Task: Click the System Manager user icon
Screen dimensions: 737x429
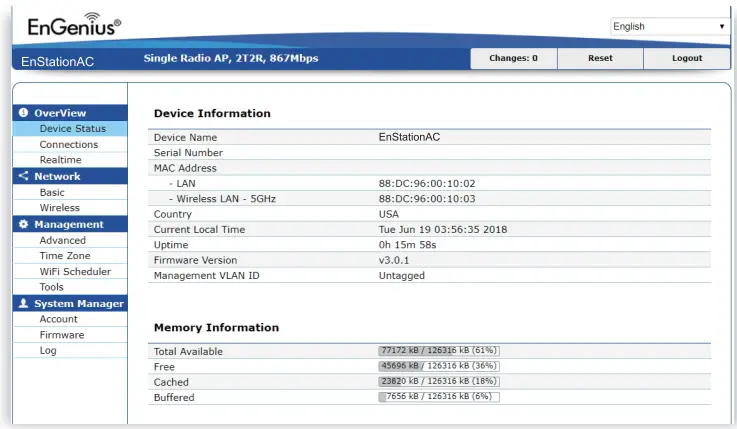Action: [x=23, y=304]
